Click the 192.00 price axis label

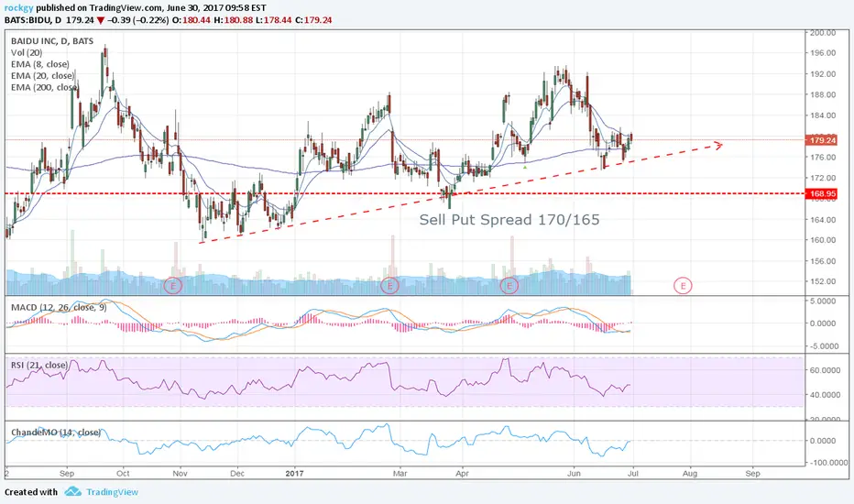pyautogui.click(x=823, y=74)
